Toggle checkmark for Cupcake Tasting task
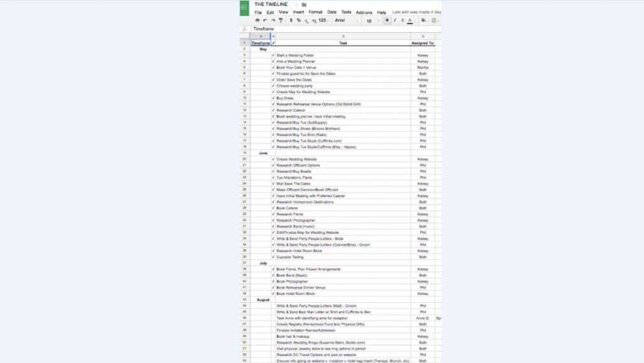 [274, 257]
